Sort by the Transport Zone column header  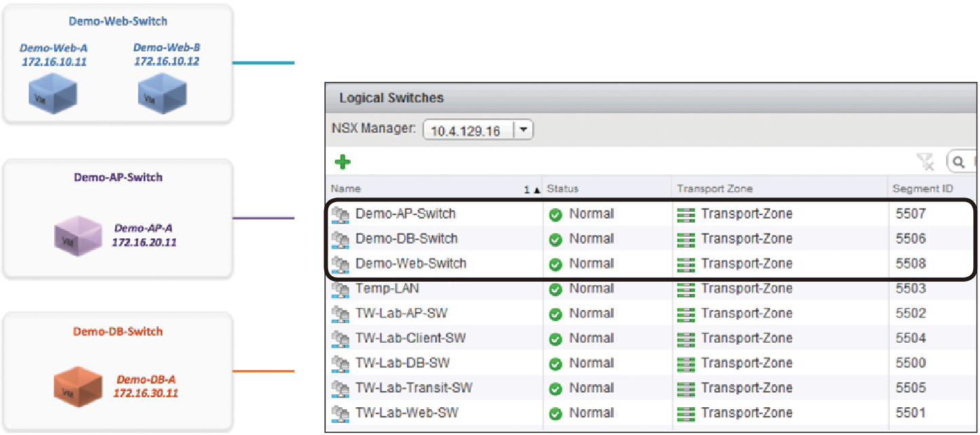(780, 189)
